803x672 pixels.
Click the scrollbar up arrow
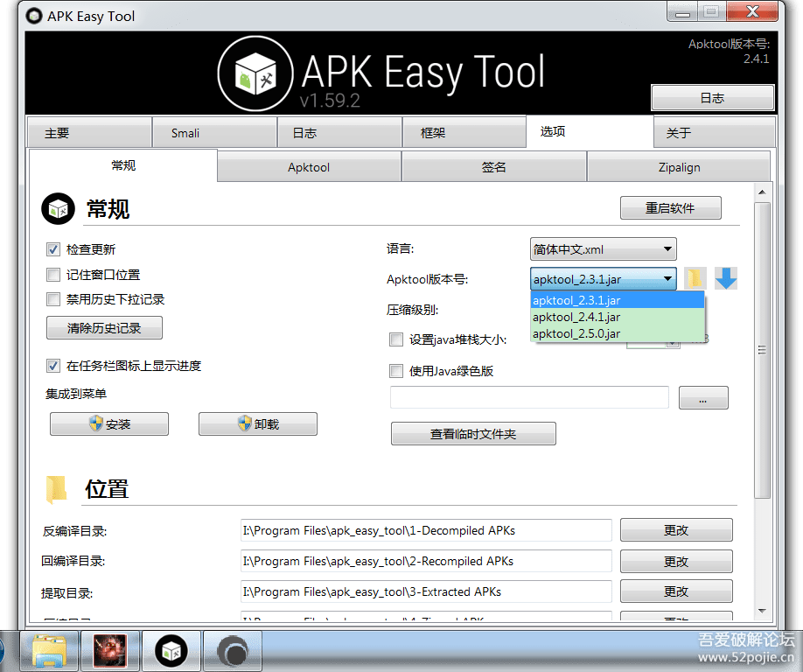762,192
